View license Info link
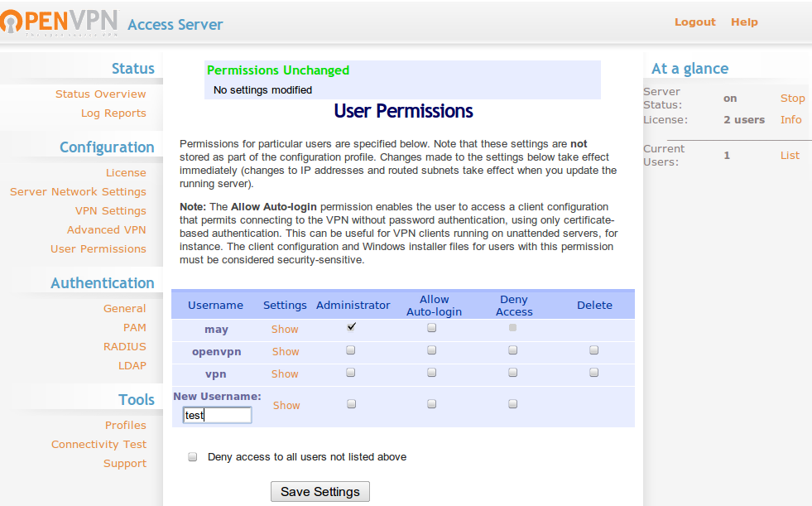Screen dimensions: 812x506 coord(790,119)
